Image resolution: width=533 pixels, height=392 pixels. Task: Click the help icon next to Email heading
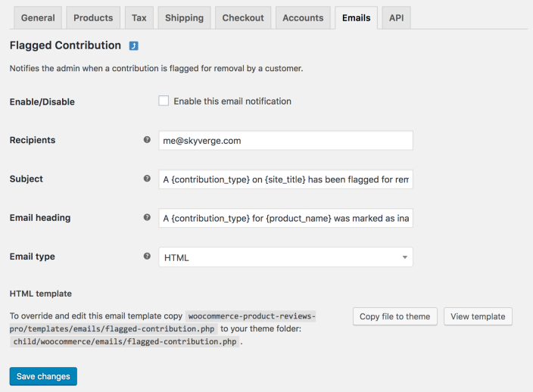(x=147, y=217)
